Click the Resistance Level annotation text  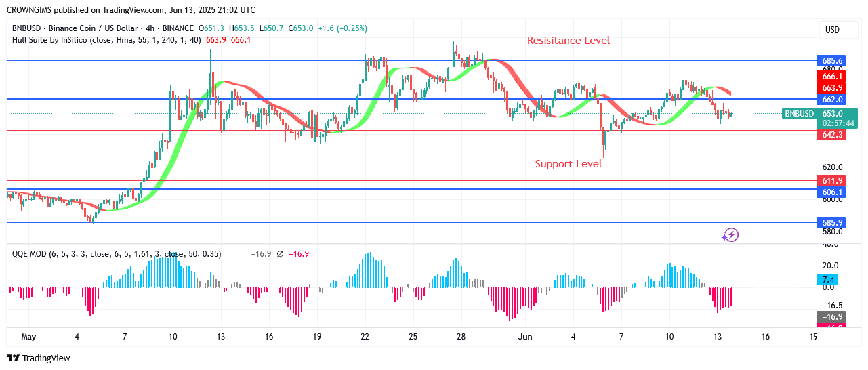(569, 41)
